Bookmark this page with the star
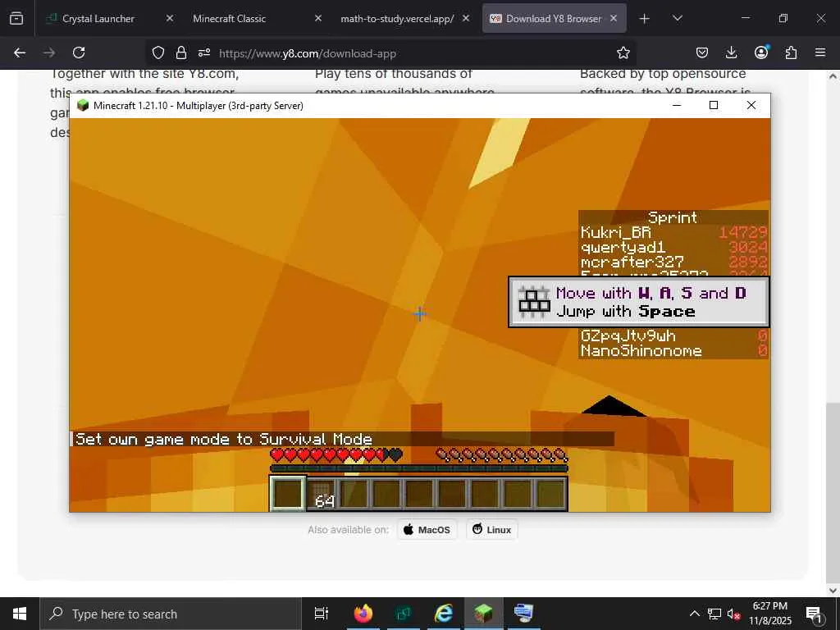840x630 pixels. point(623,52)
